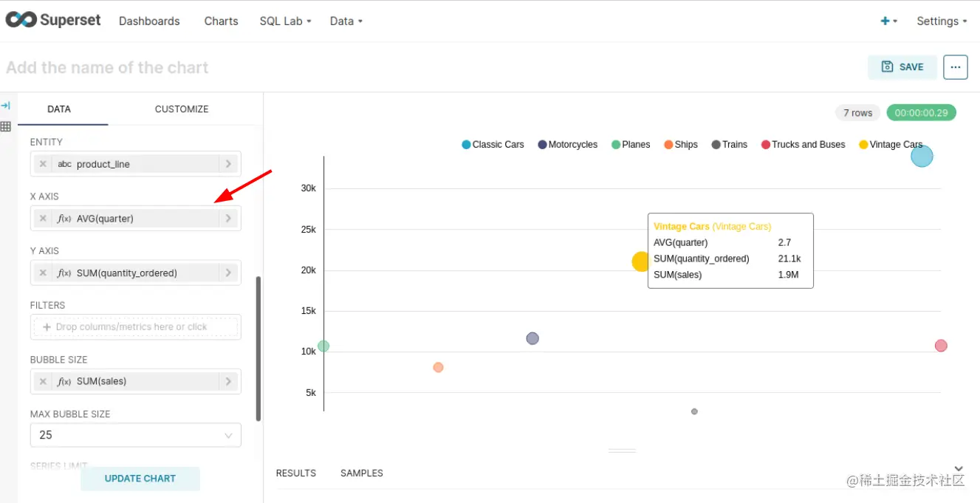The width and height of the screenshot is (980, 503).
Task: Open the three-dots chart actions menu
Action: [x=955, y=67]
